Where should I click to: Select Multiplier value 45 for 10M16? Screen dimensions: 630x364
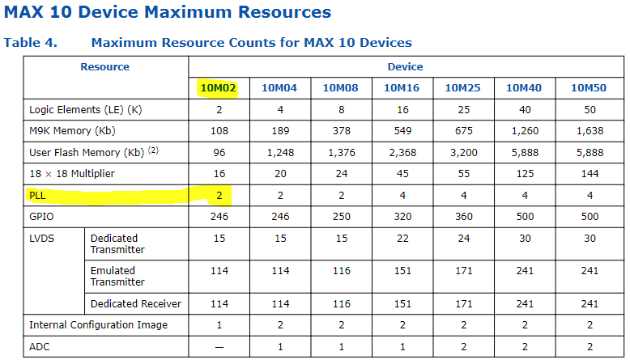pos(402,174)
